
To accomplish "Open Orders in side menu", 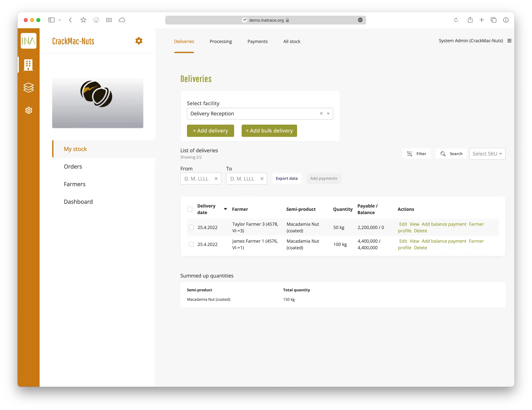I will (x=73, y=166).
